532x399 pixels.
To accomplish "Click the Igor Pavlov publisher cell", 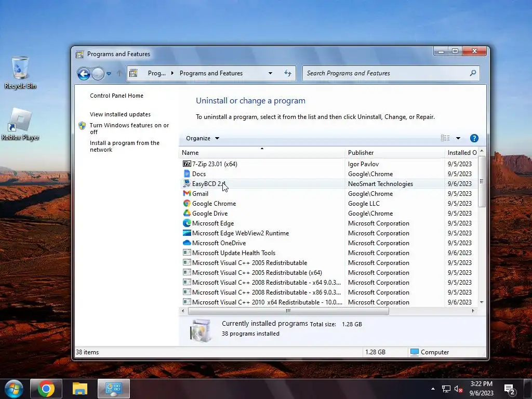I will coord(363,164).
